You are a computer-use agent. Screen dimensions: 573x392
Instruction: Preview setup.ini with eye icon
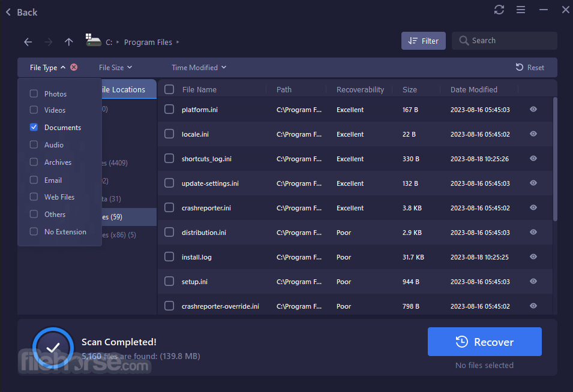[533, 281]
